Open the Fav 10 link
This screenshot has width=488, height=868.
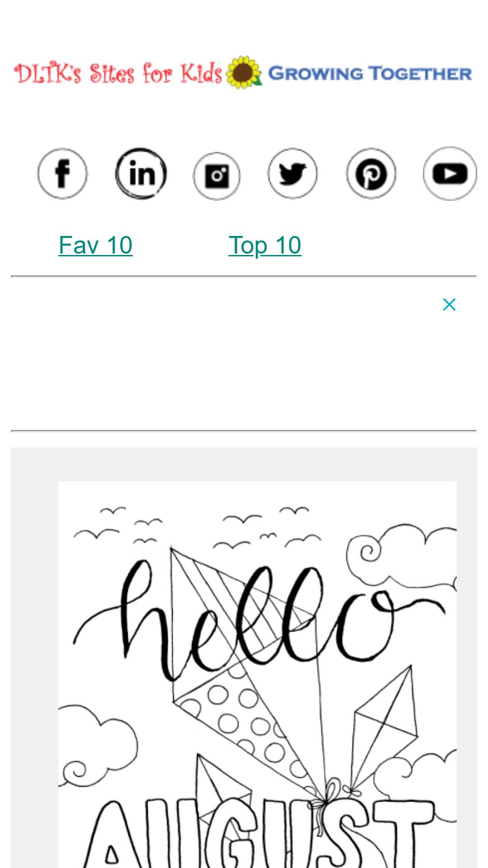point(95,245)
